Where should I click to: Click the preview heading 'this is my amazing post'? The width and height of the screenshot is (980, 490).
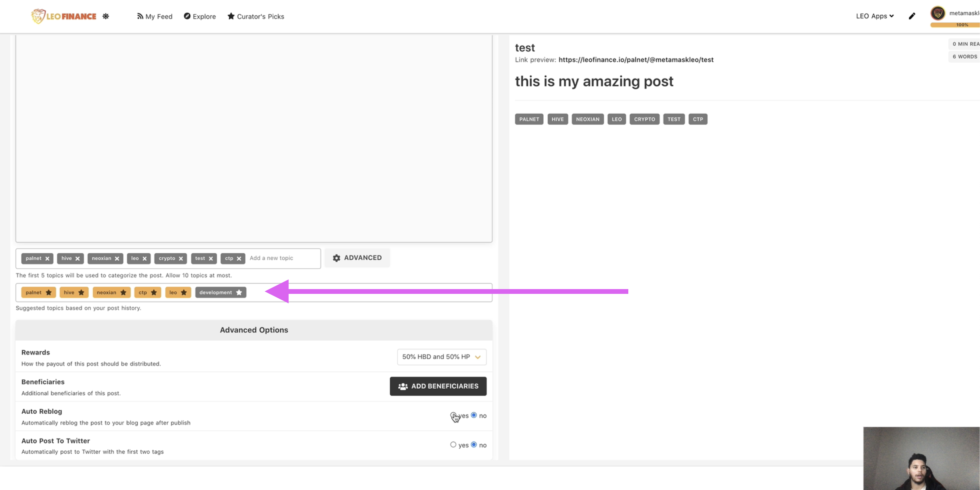pyautogui.click(x=594, y=81)
